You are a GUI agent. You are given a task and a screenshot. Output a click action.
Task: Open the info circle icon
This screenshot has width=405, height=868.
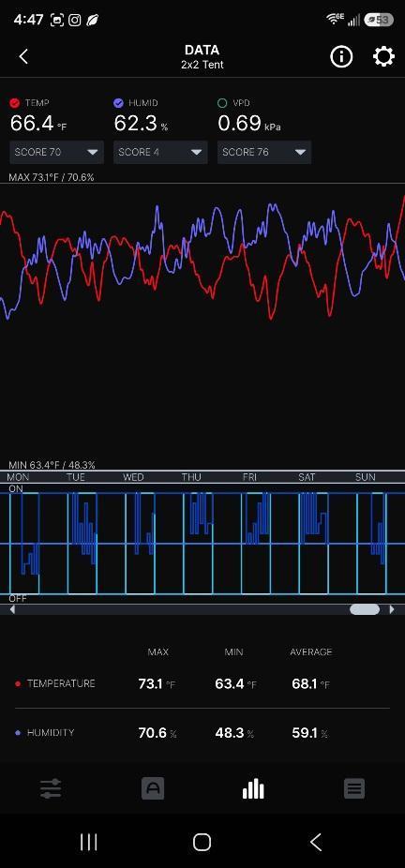click(x=341, y=56)
